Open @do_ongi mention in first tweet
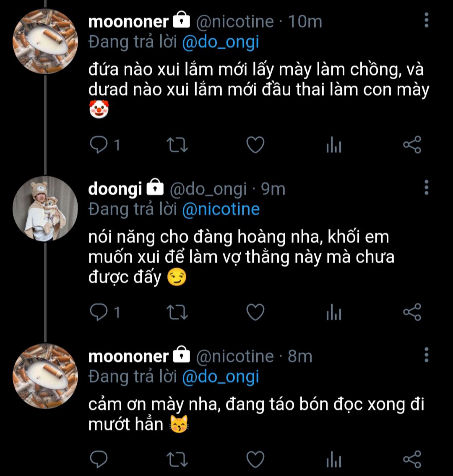Image resolution: width=453 pixels, height=476 pixels. [220, 42]
